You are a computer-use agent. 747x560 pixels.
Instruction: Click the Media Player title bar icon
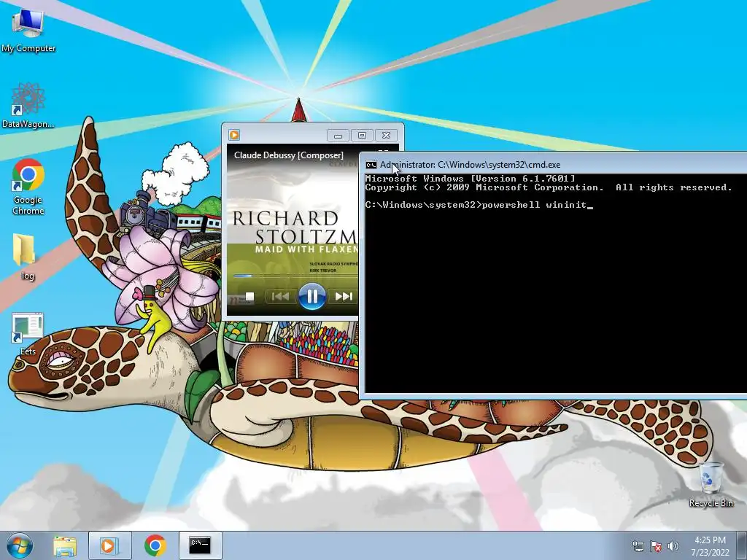click(234, 135)
